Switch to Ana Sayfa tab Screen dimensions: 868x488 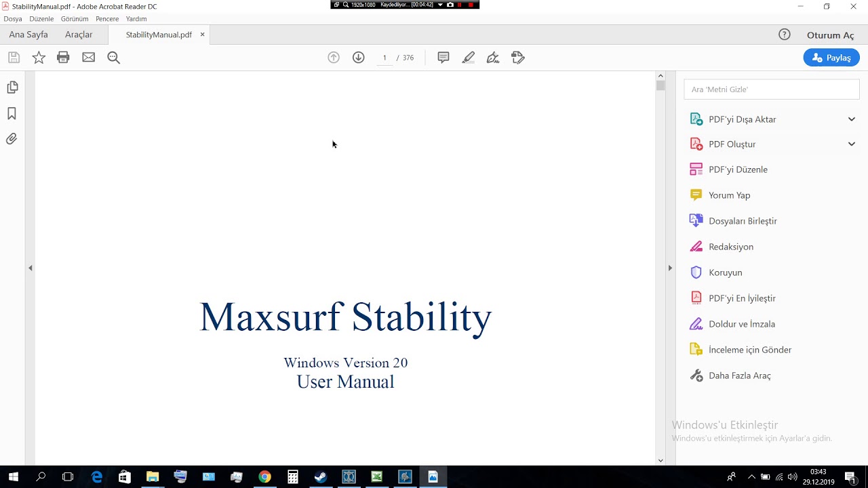point(28,35)
